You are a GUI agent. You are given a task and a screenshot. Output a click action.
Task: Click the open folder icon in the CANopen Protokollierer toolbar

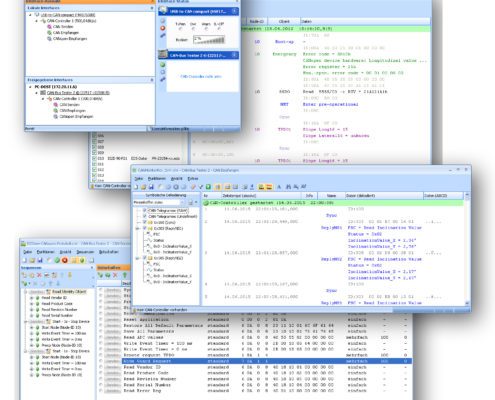(x=32, y=260)
